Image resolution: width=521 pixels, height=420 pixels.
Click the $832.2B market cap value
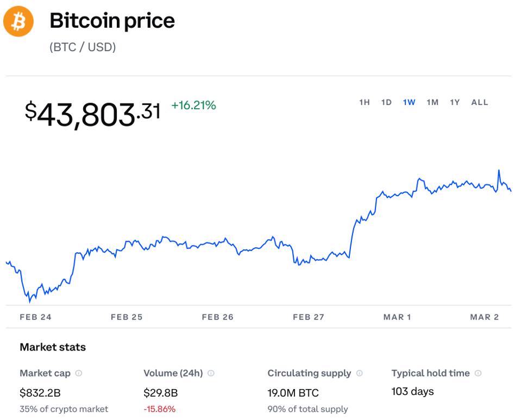coord(39,392)
